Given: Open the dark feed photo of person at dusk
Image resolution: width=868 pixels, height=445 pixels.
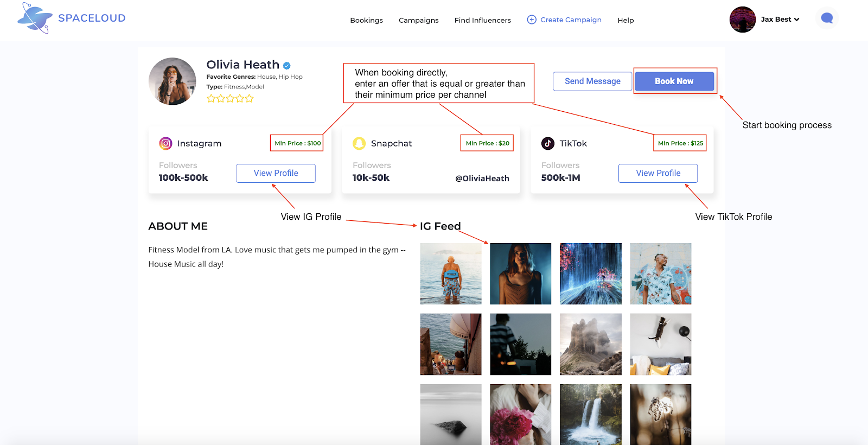Looking at the screenshot, I should (521, 344).
